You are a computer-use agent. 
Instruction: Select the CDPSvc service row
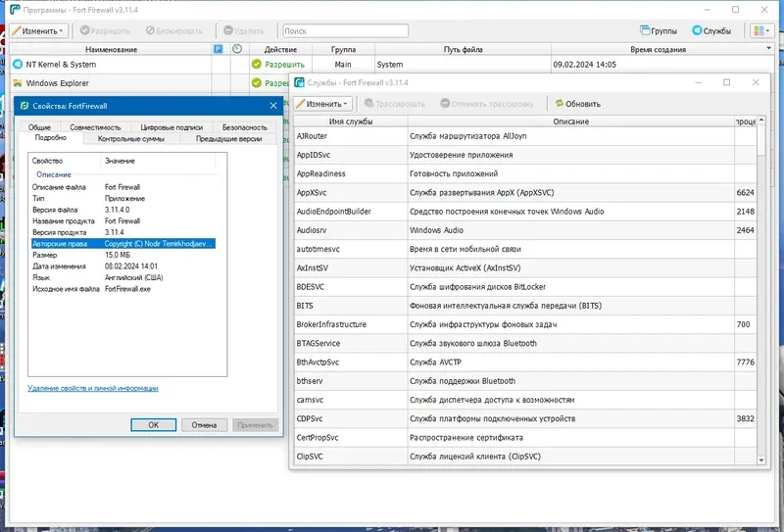(x=525, y=418)
